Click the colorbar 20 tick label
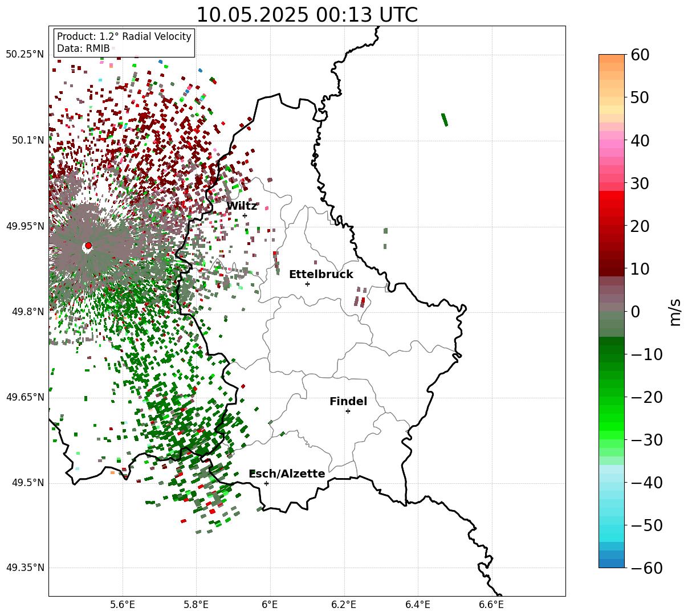 [638, 226]
